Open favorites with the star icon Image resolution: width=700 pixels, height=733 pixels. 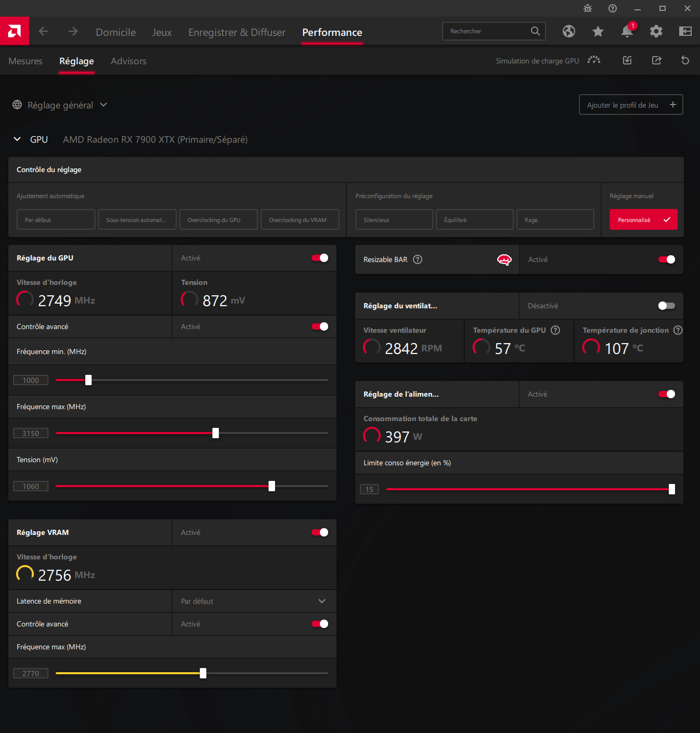(598, 32)
